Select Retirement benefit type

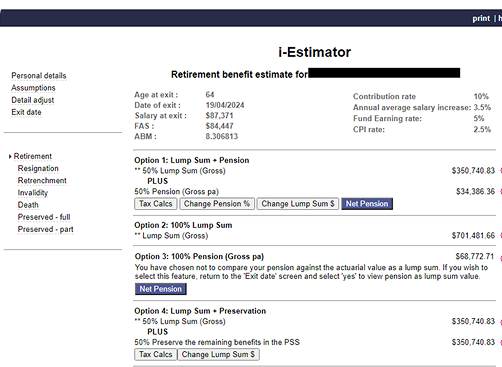[33, 156]
